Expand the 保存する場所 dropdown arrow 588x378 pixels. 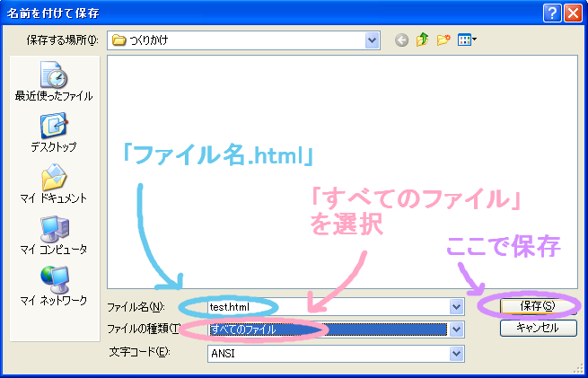pos(372,40)
